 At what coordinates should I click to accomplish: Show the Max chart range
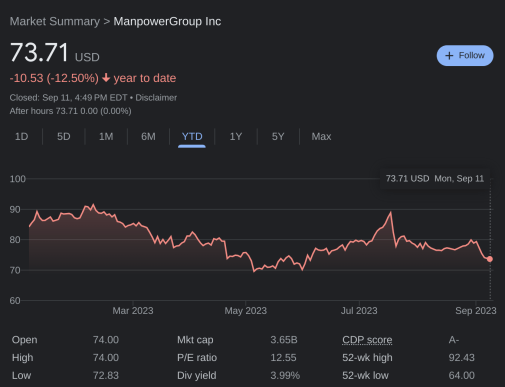[321, 136]
